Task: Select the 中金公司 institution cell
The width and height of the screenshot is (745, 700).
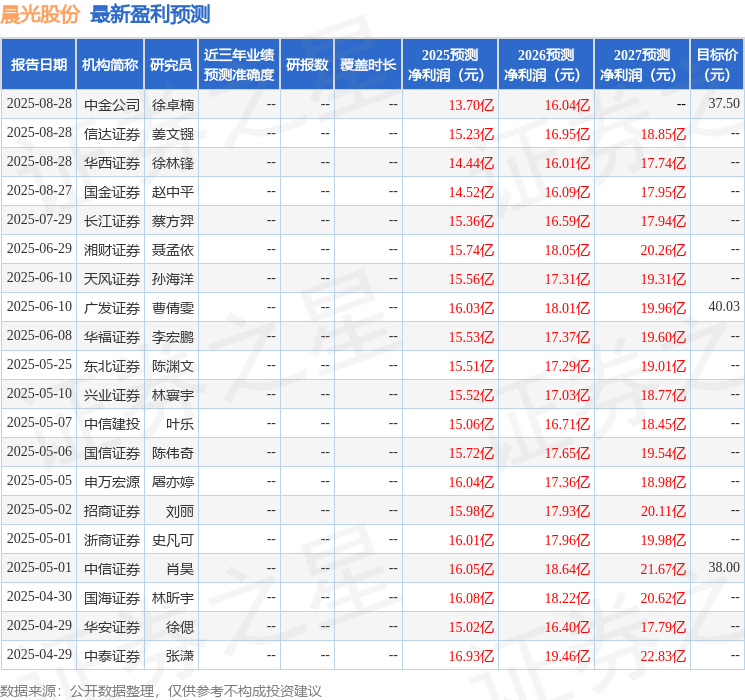Action: click(112, 105)
